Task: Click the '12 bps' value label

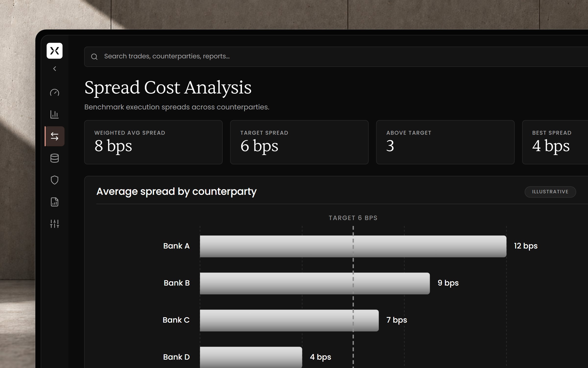Action: (x=526, y=246)
